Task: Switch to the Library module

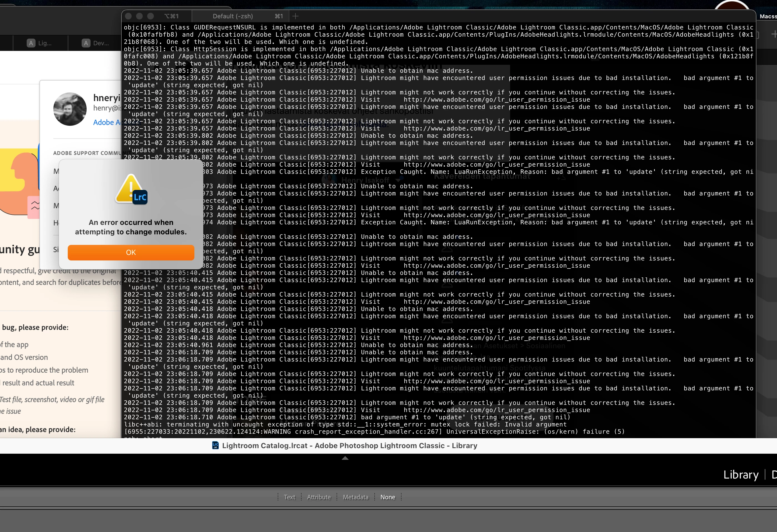Action: (741, 475)
